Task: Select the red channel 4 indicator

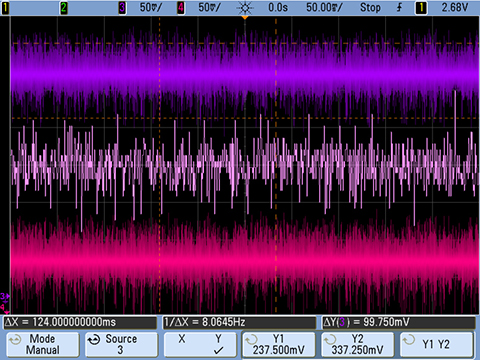Action: 181,7
